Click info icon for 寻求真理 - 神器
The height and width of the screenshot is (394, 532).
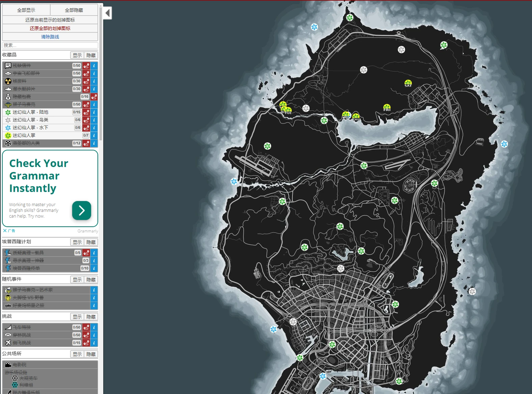94,261
